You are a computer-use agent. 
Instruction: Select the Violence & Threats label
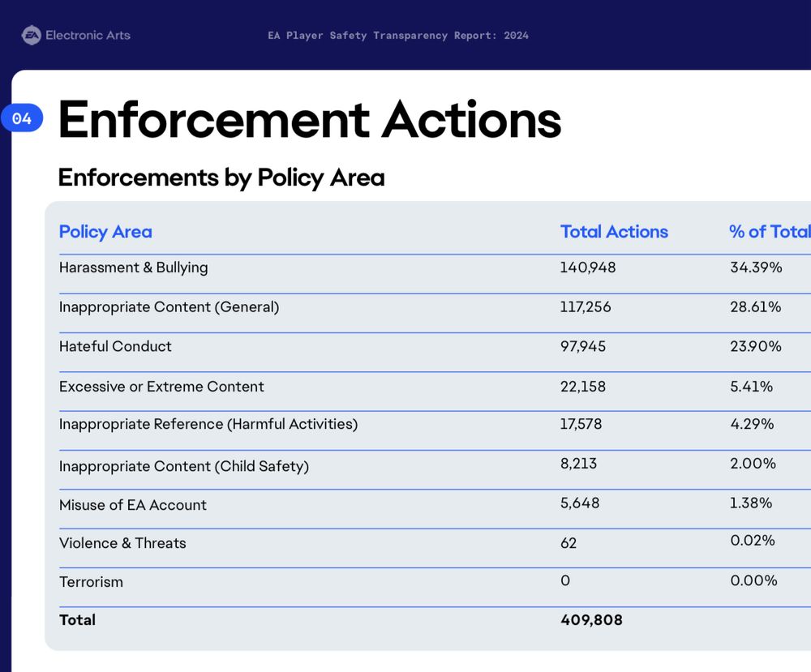pyautogui.click(x=122, y=543)
